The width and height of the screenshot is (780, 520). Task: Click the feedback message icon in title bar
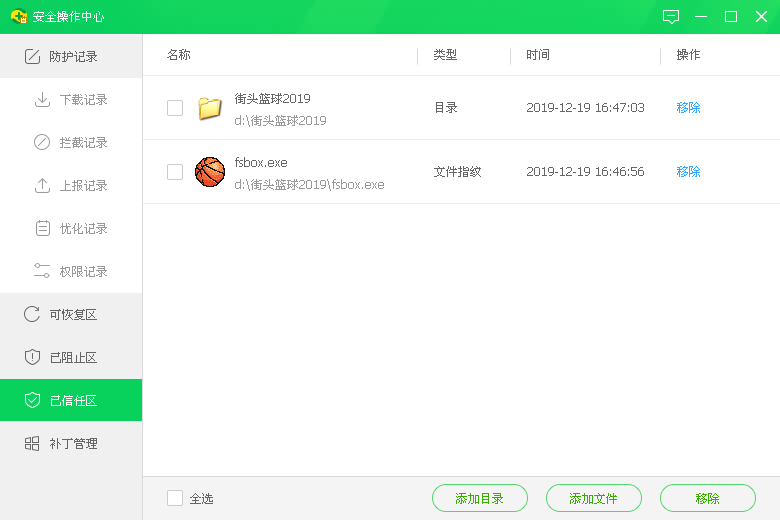click(x=671, y=17)
